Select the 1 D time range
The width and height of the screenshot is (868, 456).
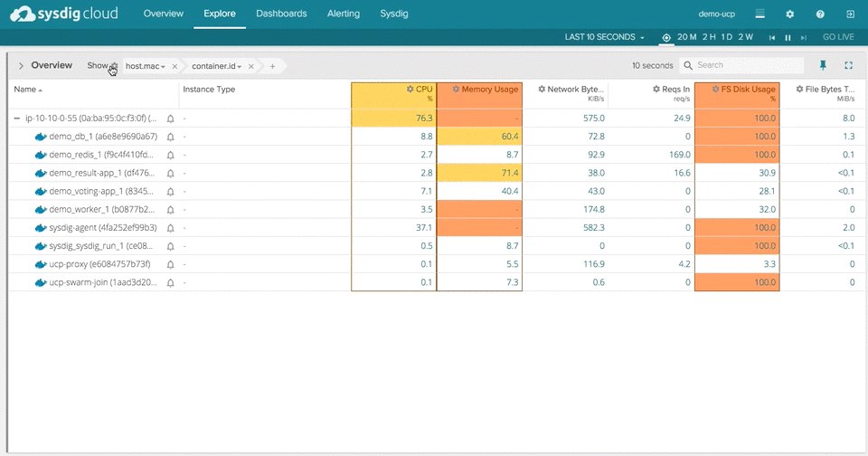coord(727,37)
